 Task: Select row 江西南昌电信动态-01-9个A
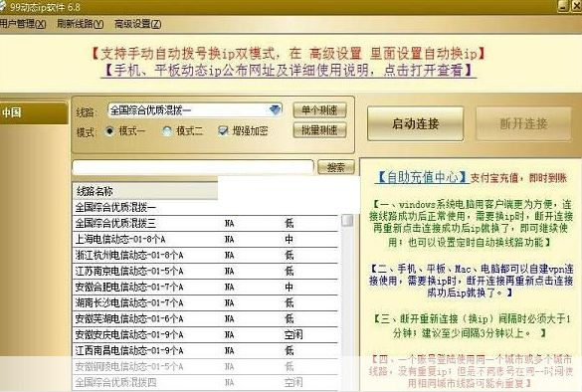(205, 351)
